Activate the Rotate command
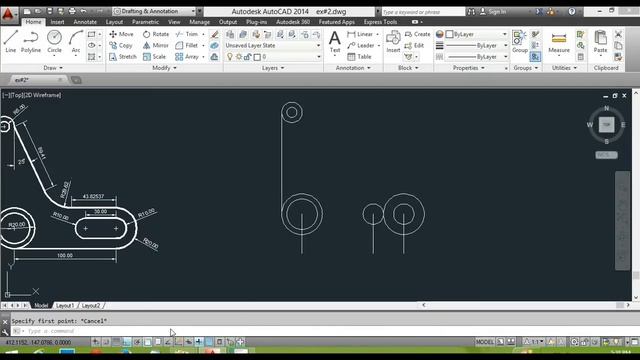The image size is (640, 360). point(156,34)
